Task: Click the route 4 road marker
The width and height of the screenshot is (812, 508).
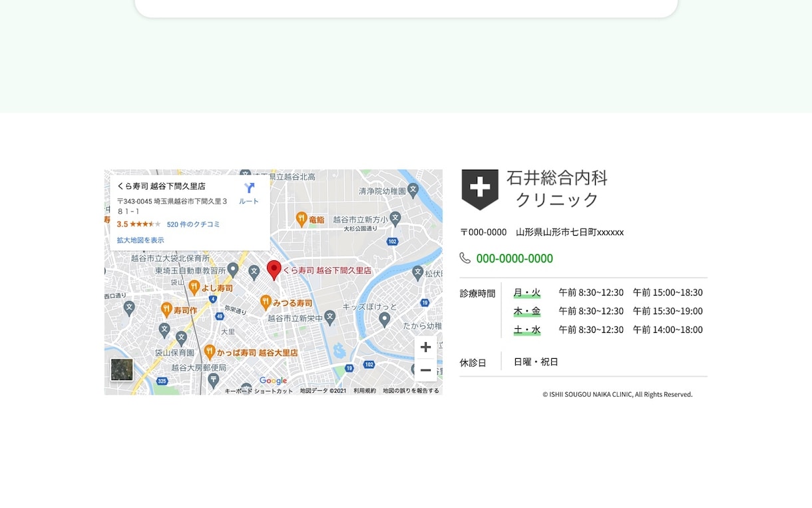Action: click(212, 299)
